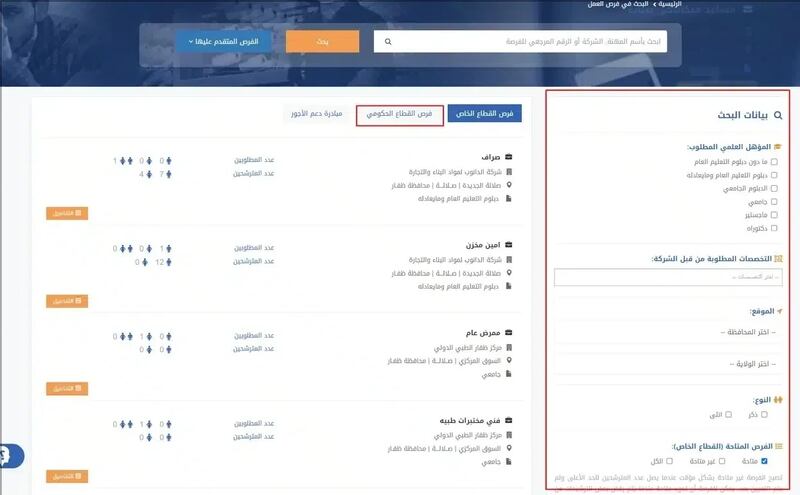Click the building icon in the صراف listing

coord(509,172)
